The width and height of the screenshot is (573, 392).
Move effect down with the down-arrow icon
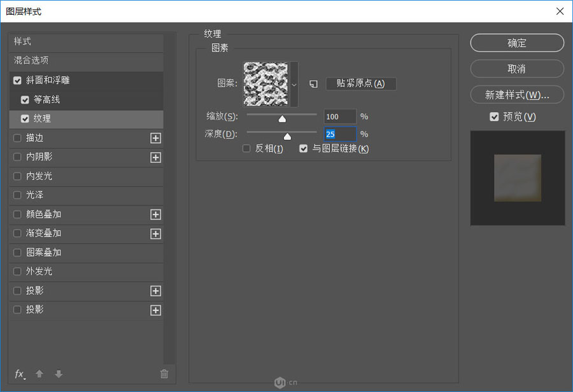(58, 374)
